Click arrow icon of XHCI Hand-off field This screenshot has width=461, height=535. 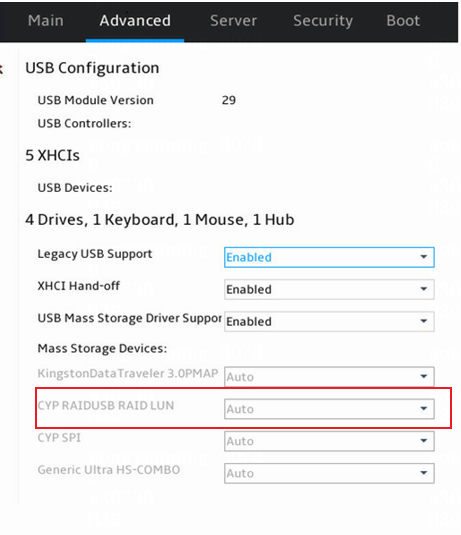click(x=423, y=289)
